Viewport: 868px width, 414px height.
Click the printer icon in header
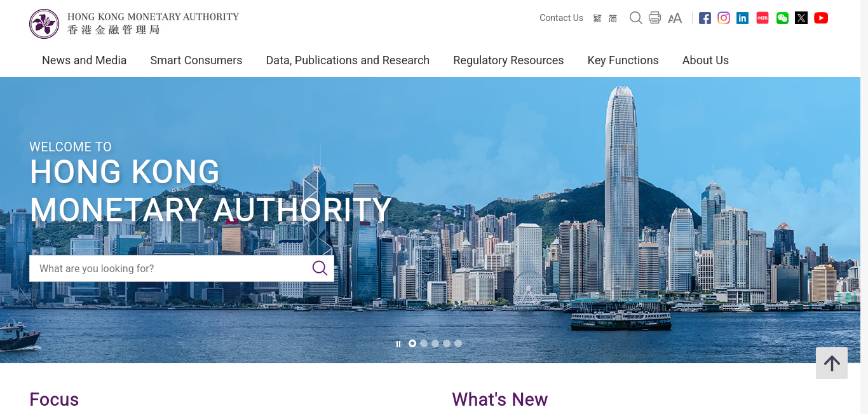tap(654, 18)
